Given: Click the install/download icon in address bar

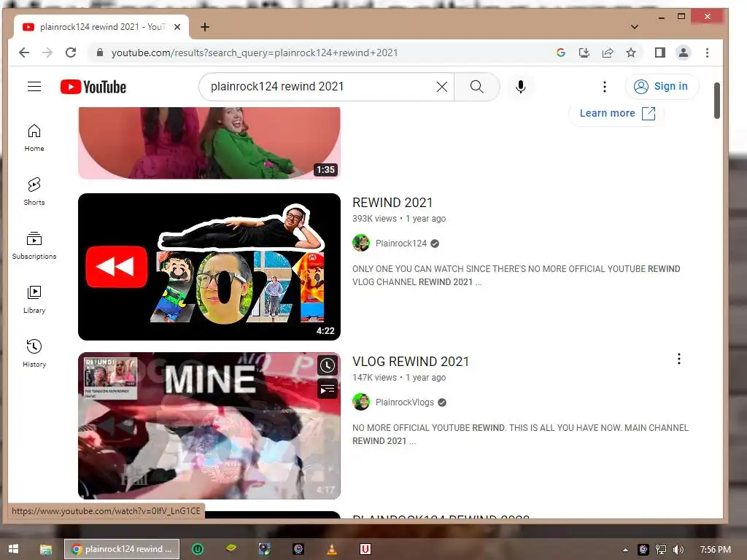Looking at the screenshot, I should click(584, 52).
